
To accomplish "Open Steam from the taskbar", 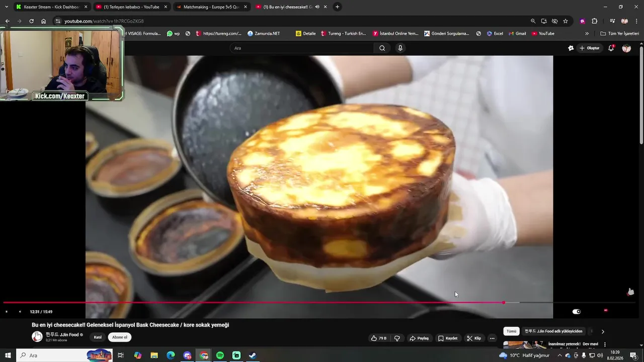I will (x=253, y=355).
